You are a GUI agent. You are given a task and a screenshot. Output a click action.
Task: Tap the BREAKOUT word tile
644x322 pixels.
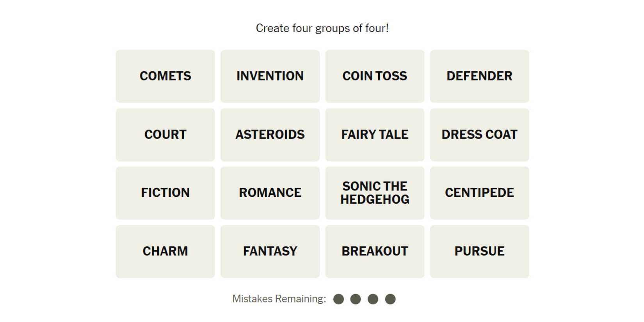(x=375, y=251)
